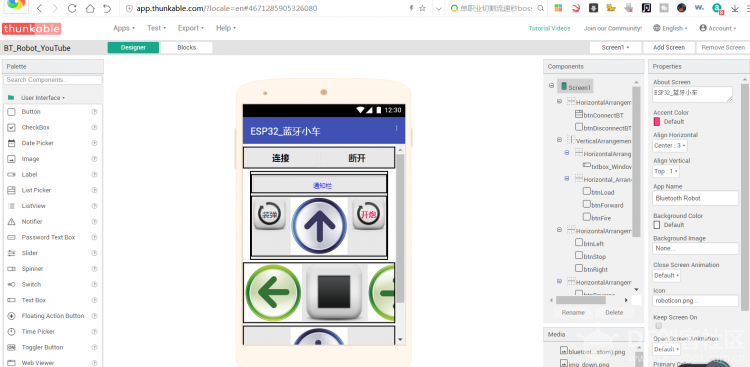The height and width of the screenshot is (367, 750).
Task: Click the Floating Action Button palette icon
Action: [11, 316]
